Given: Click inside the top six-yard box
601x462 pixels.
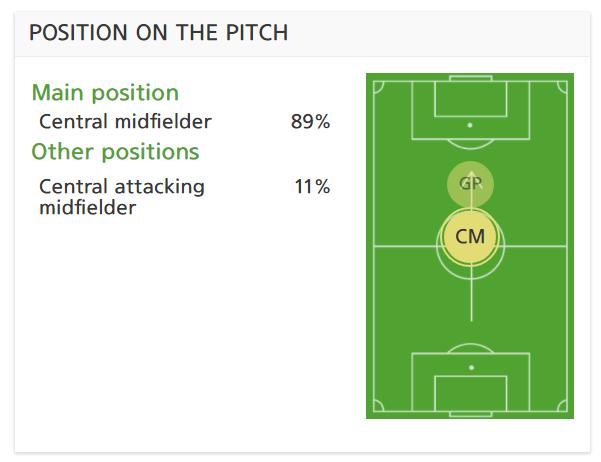Looking at the screenshot, I should point(471,99).
